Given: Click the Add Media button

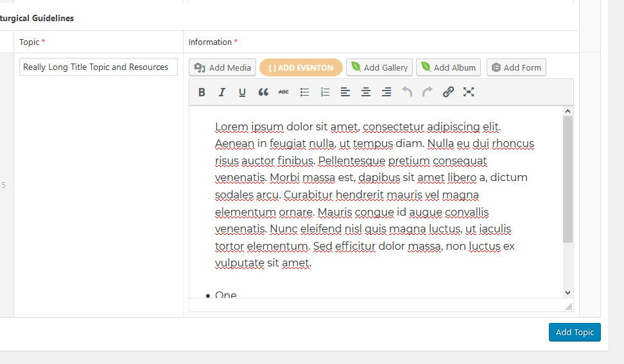Looking at the screenshot, I should (223, 67).
